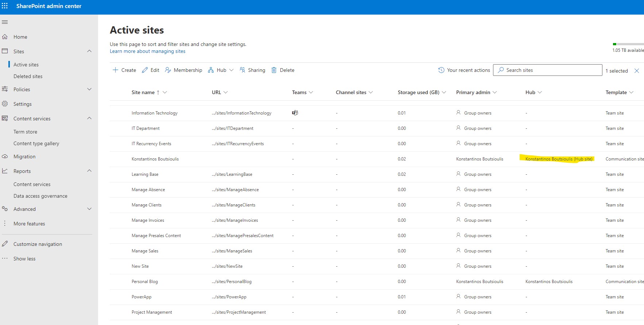Click the Advanced gears icon

[x=5, y=209]
